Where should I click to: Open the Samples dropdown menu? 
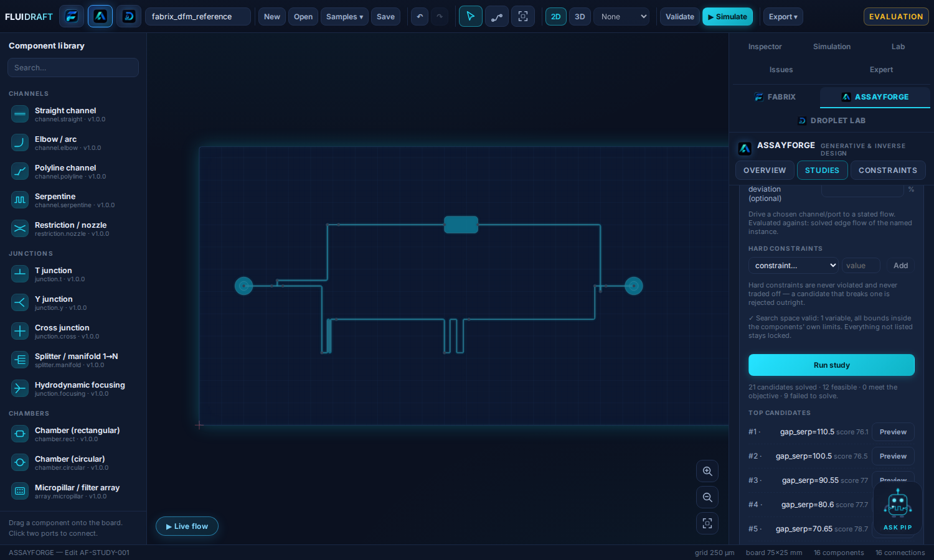pos(344,17)
